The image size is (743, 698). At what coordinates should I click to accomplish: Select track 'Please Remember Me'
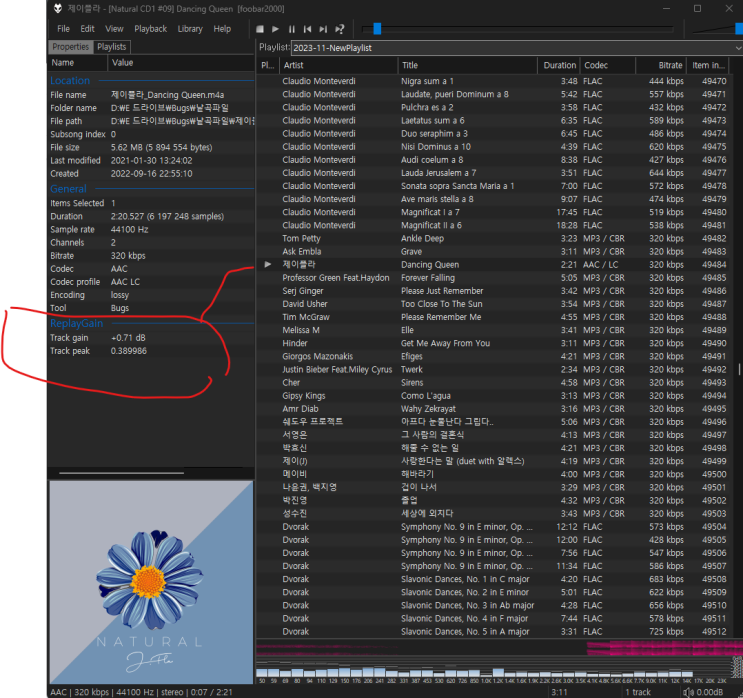(493, 317)
